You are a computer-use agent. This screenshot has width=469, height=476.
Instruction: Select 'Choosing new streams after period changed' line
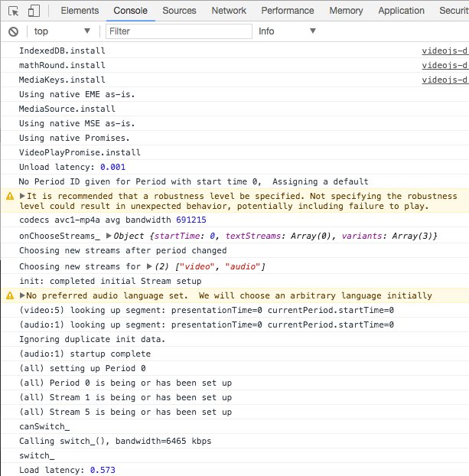point(235,251)
